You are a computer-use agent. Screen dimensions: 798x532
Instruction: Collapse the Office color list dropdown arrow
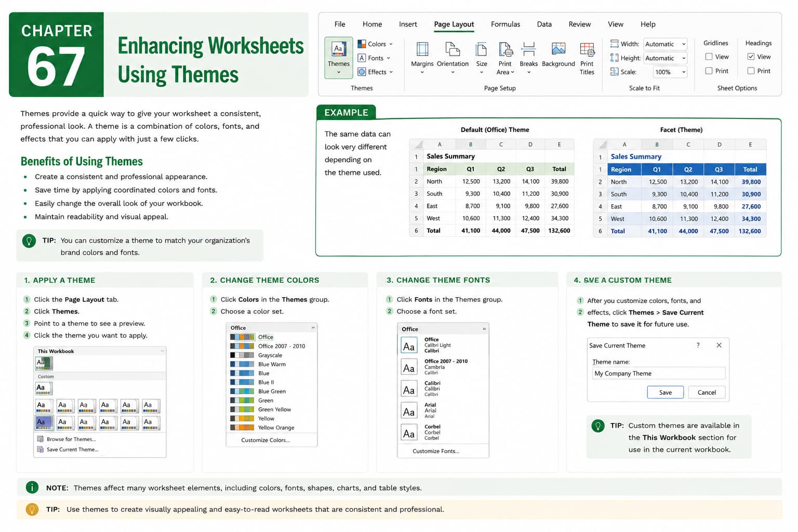tap(313, 328)
